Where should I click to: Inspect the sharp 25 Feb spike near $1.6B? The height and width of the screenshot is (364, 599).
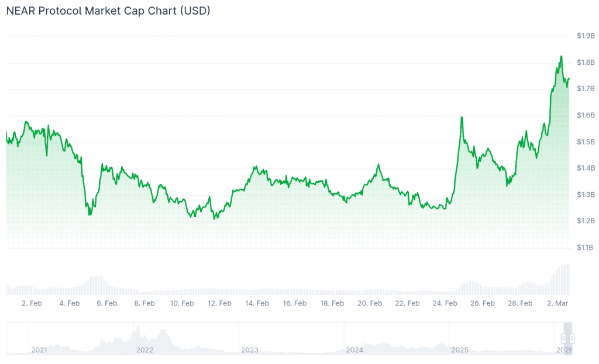pos(462,117)
